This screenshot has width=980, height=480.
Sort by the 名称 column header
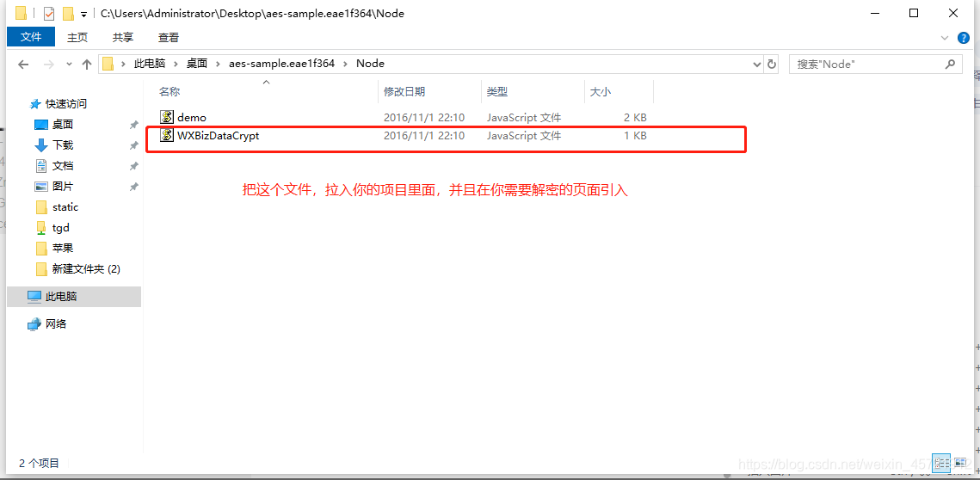point(169,92)
